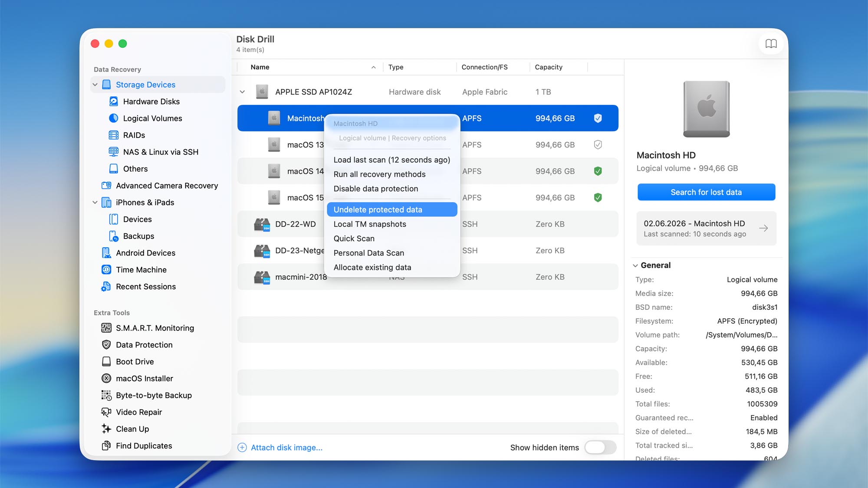
Task: Toggle protection shield on Macintosh HD row
Action: click(x=598, y=118)
